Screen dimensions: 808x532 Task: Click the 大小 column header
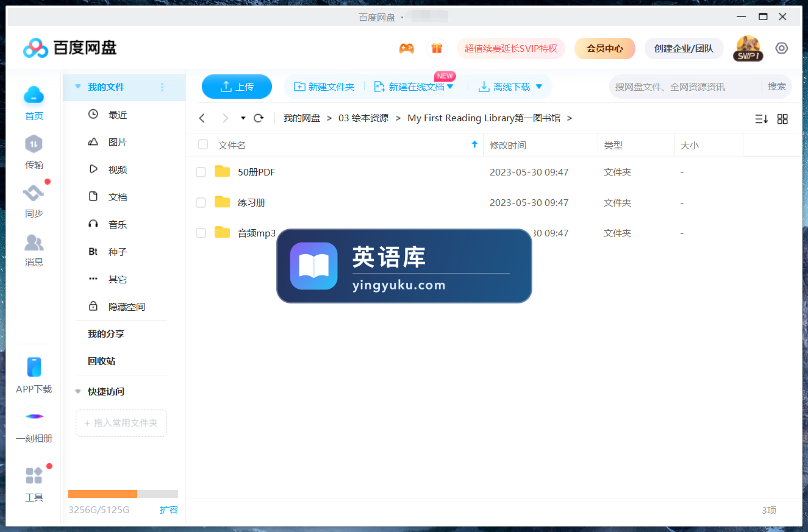click(709, 145)
